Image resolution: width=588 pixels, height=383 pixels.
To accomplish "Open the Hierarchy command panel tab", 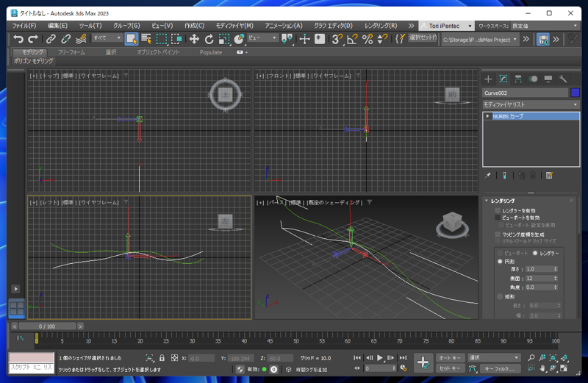I will [x=518, y=79].
